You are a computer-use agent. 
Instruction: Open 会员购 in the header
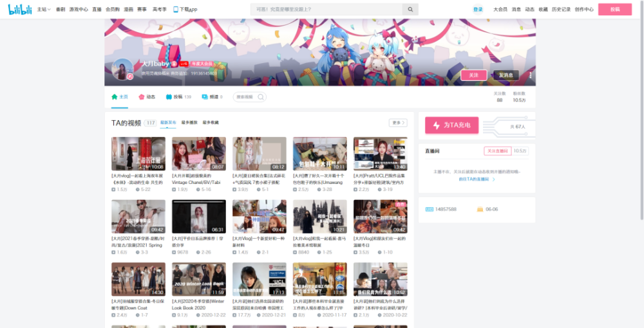[113, 10]
